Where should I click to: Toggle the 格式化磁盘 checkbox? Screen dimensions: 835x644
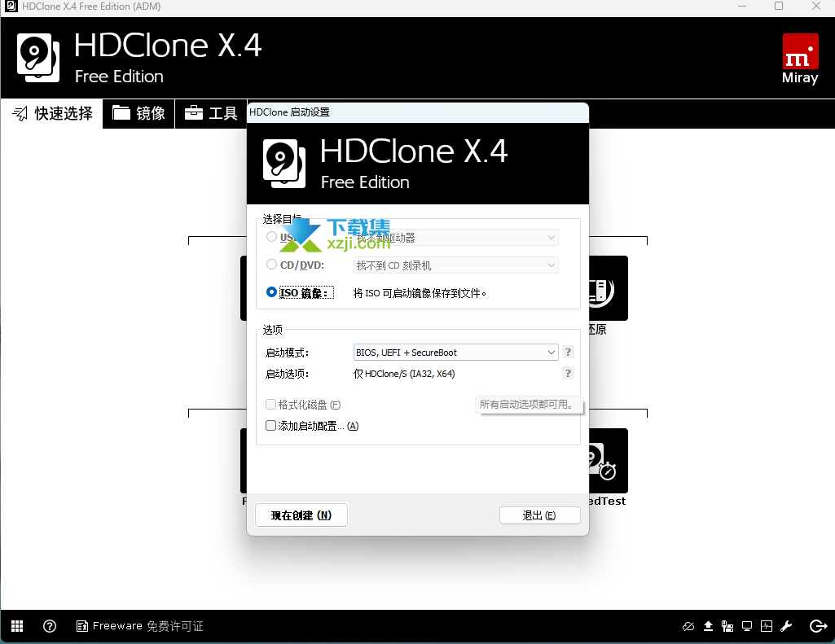click(270, 405)
